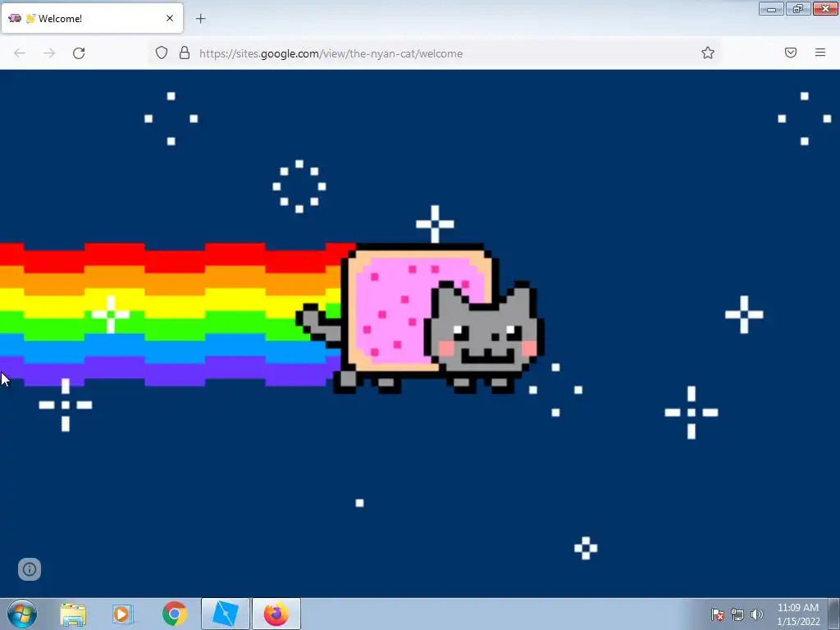Open the Firefox hamburger menu

coord(820,52)
